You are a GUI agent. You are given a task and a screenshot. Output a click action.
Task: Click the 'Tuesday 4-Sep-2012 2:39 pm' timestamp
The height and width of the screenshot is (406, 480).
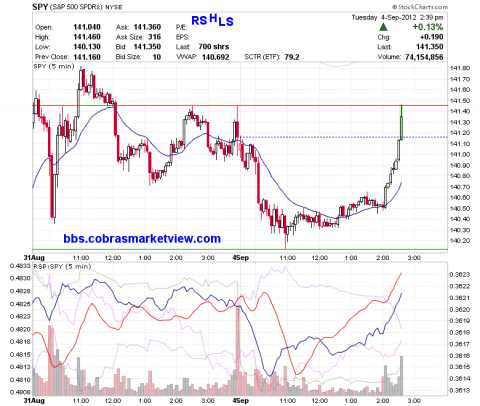(397, 18)
